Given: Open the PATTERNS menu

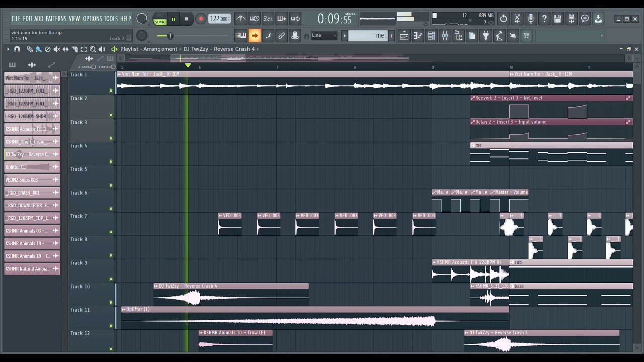Looking at the screenshot, I should (x=56, y=19).
